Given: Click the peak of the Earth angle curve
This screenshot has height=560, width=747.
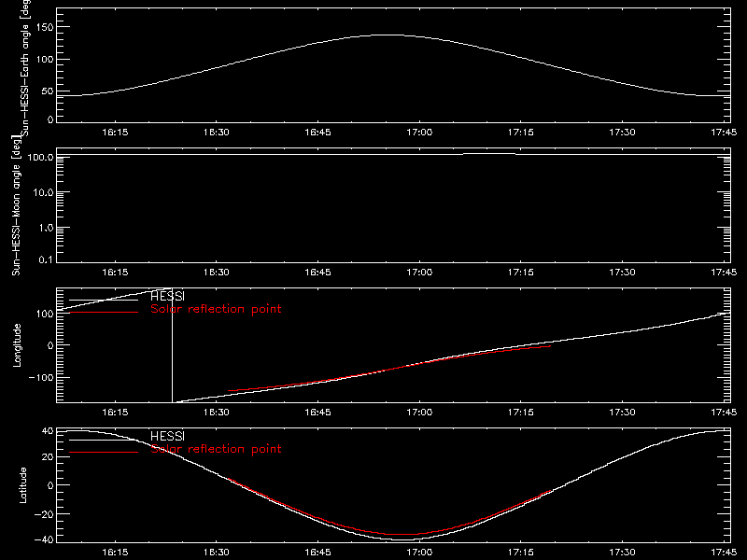Looking at the screenshot, I should (x=388, y=35).
